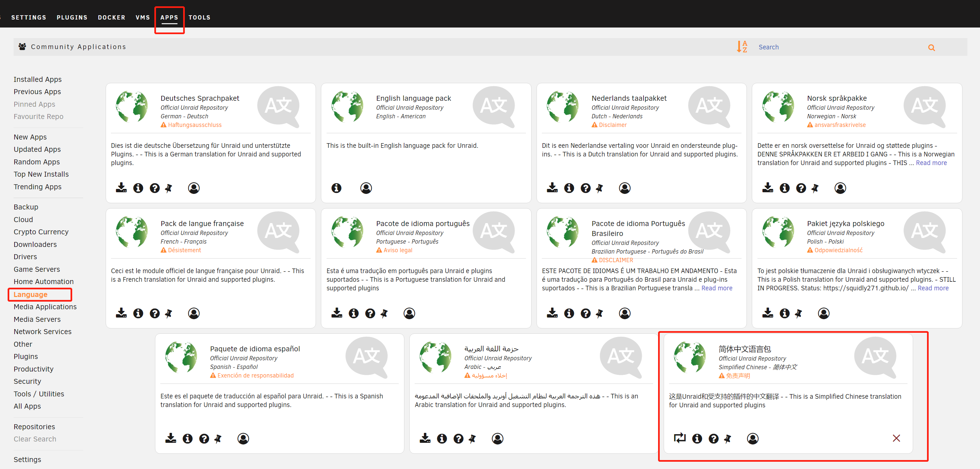Viewport: 980px width, 469px height.
Task: View author profile of Pack de langue française
Action: point(194,313)
